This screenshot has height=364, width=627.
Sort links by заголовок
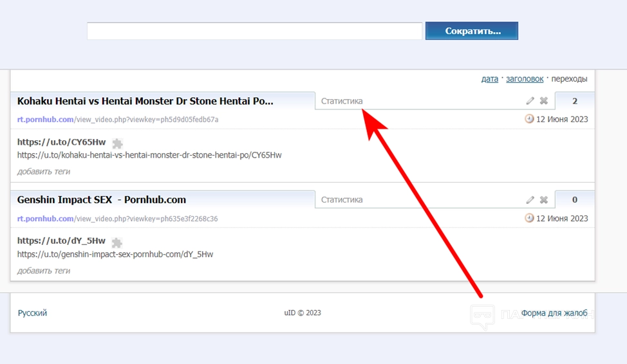point(525,78)
